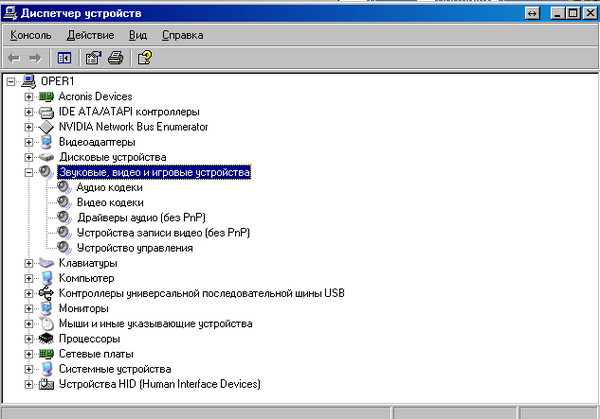This screenshot has height=419, width=600.
Task: Expand Мыши и иные указывающие устройства node
Action: tap(29, 324)
